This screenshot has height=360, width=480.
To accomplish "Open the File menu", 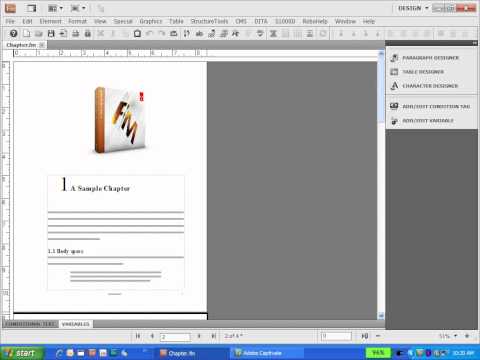I will pyautogui.click(x=10, y=21).
